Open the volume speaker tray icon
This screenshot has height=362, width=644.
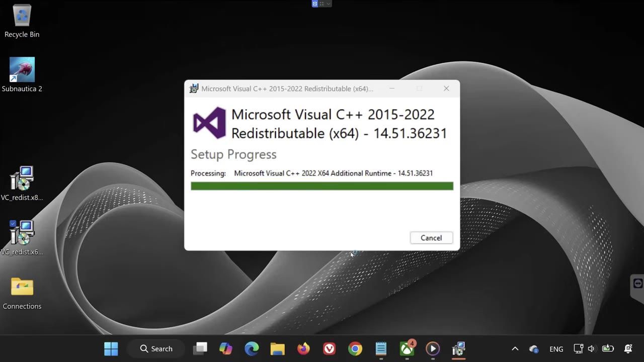pos(591,348)
